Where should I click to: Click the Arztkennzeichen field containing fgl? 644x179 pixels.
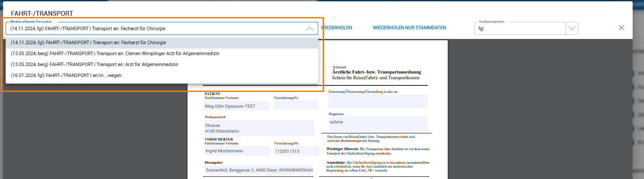[519, 29]
